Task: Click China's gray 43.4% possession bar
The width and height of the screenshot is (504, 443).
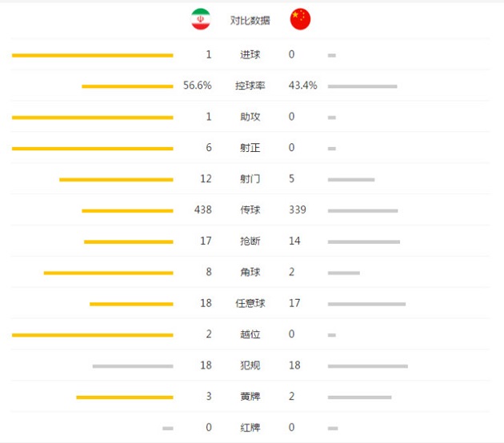Action: click(362, 86)
